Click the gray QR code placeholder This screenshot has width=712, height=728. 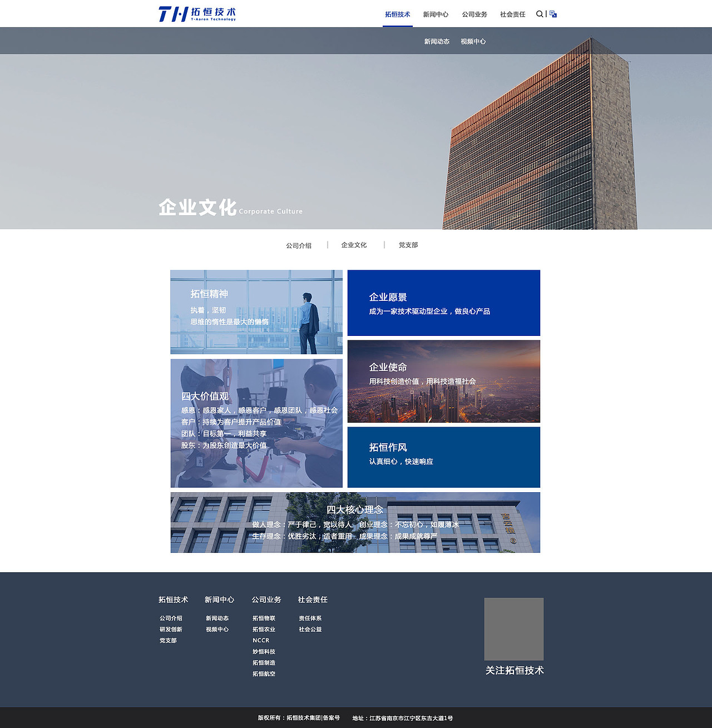pos(514,629)
